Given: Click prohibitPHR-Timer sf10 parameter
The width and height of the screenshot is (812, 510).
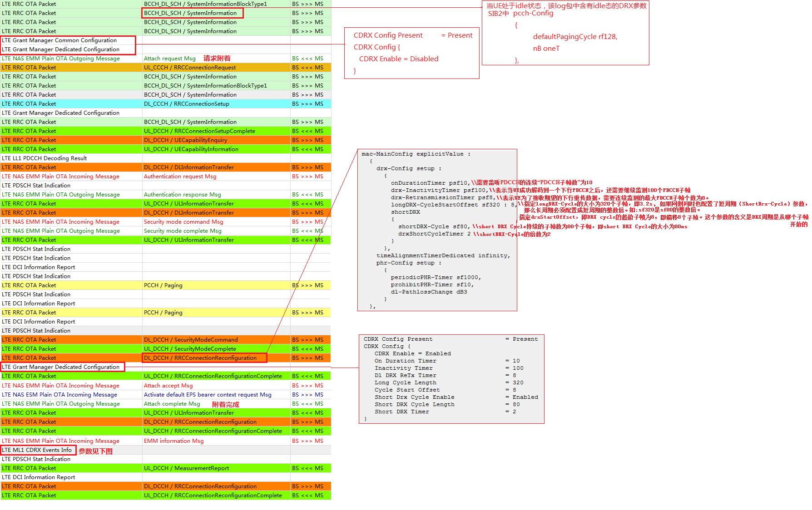Looking at the screenshot, I should 432,285.
